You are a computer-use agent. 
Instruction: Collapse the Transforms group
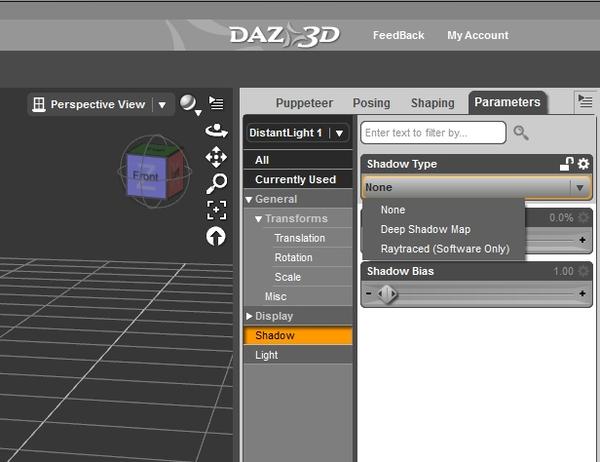pyautogui.click(x=258, y=219)
